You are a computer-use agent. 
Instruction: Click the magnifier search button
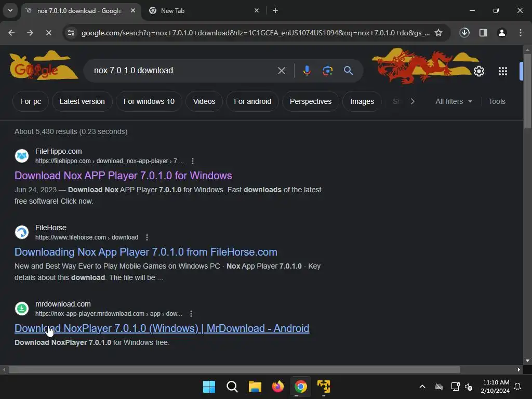coord(349,71)
